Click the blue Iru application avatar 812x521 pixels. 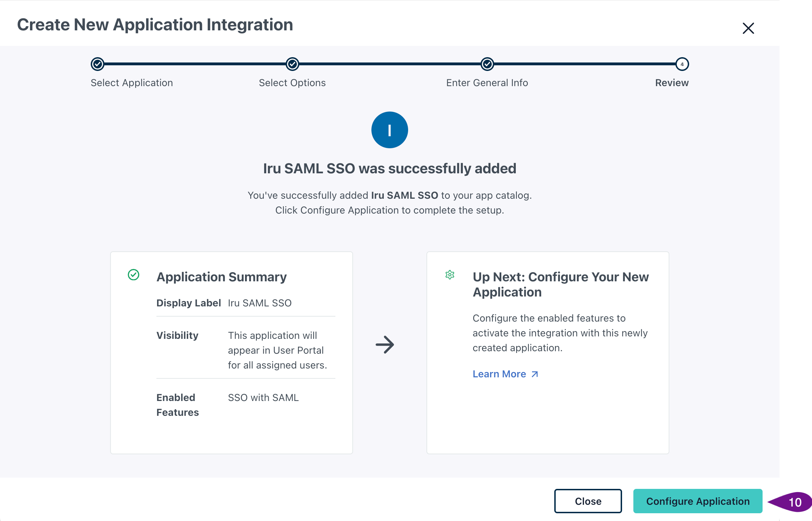tap(390, 130)
